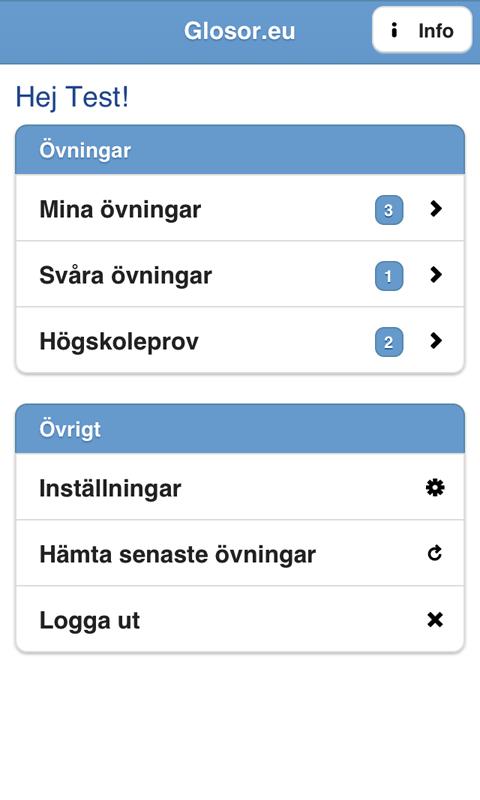
Task: Click the badge showing 3 on Mina övningar
Action: [389, 210]
